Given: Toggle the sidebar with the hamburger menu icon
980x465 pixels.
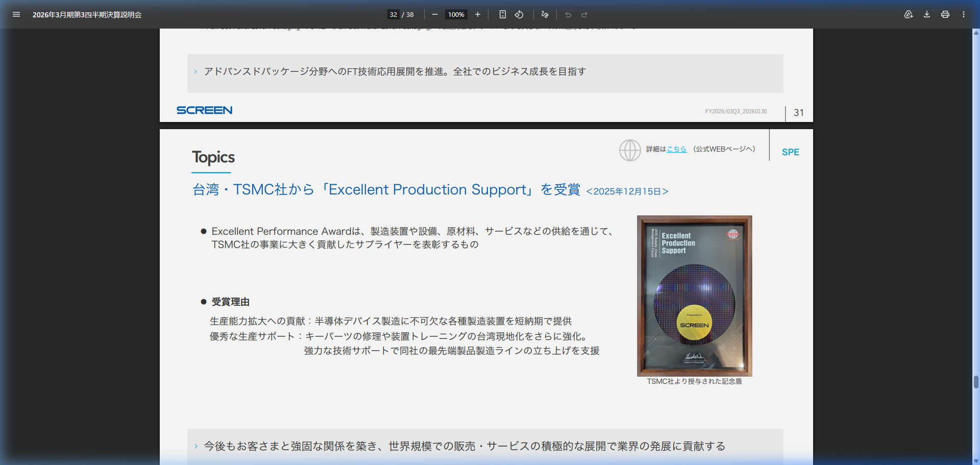Looking at the screenshot, I should point(16,14).
